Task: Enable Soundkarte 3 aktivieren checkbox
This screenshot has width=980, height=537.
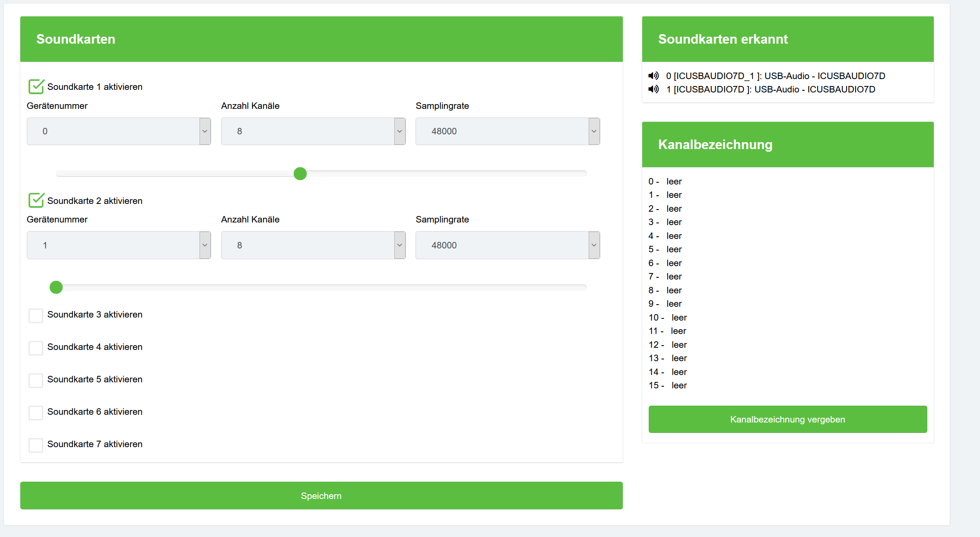Action: point(36,315)
